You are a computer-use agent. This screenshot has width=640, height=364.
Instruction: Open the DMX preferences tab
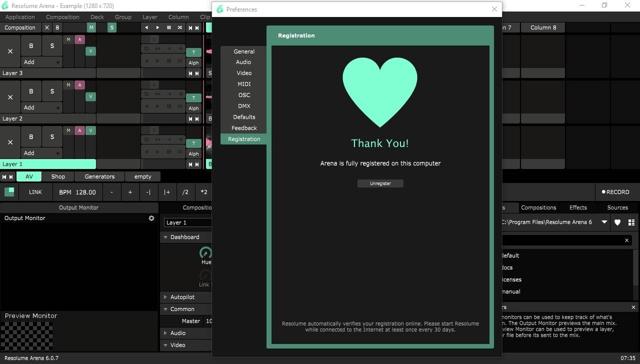pyautogui.click(x=243, y=106)
